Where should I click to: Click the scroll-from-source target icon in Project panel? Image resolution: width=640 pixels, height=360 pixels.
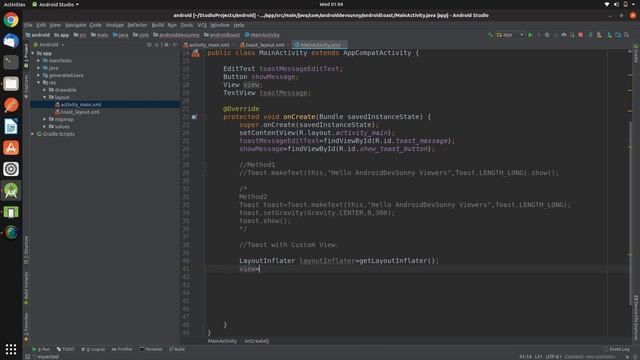(x=149, y=44)
